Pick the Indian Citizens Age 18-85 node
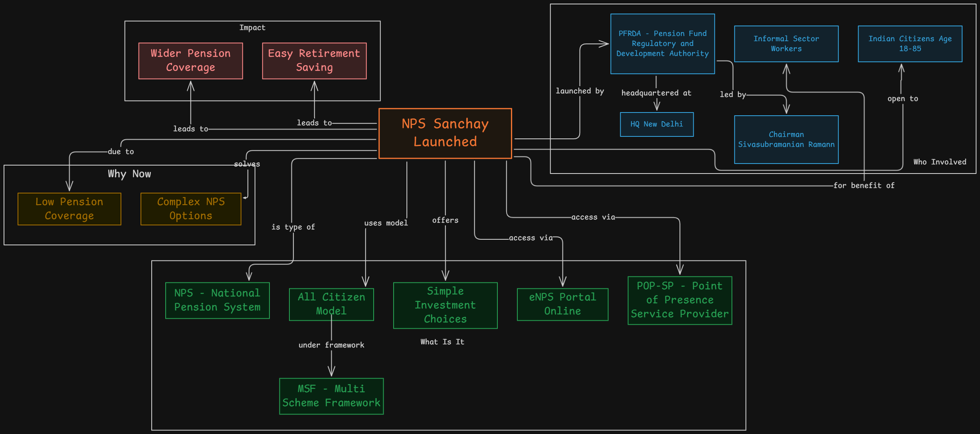Viewport: 980px width, 434px height. coord(910,44)
